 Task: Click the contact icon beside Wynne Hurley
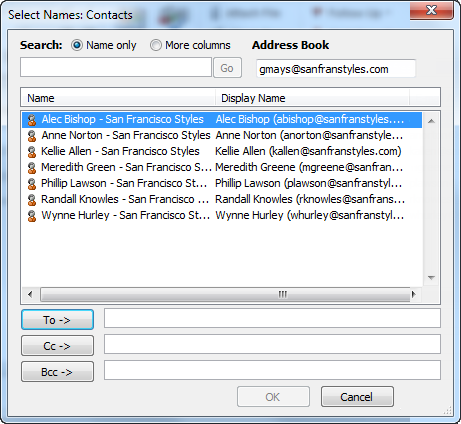point(32,216)
